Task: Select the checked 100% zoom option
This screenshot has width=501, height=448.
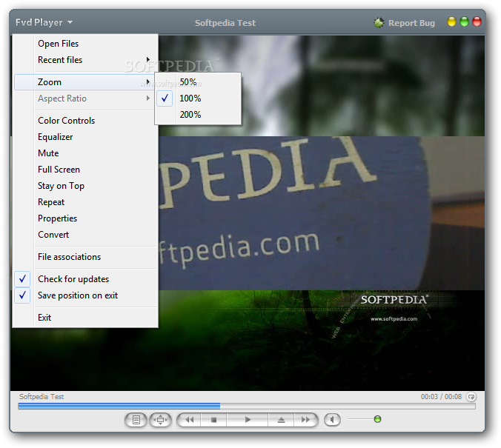Action: pos(198,98)
